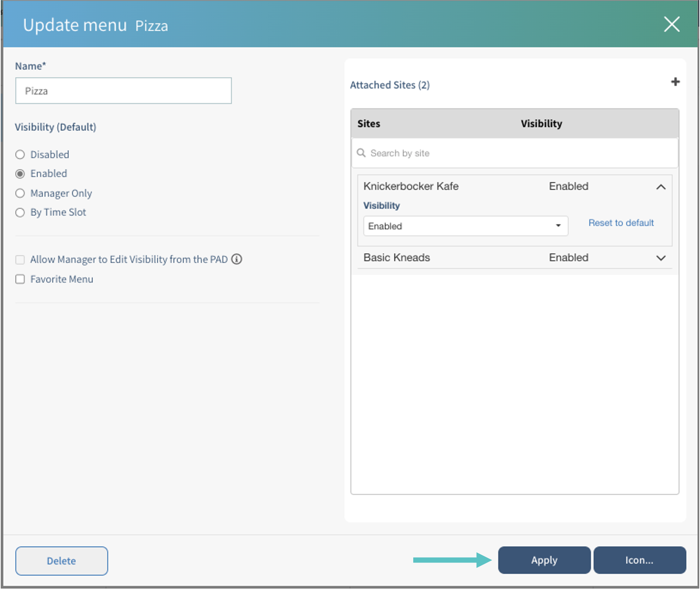
Task: Click the search magnifier icon
Action: [361, 153]
